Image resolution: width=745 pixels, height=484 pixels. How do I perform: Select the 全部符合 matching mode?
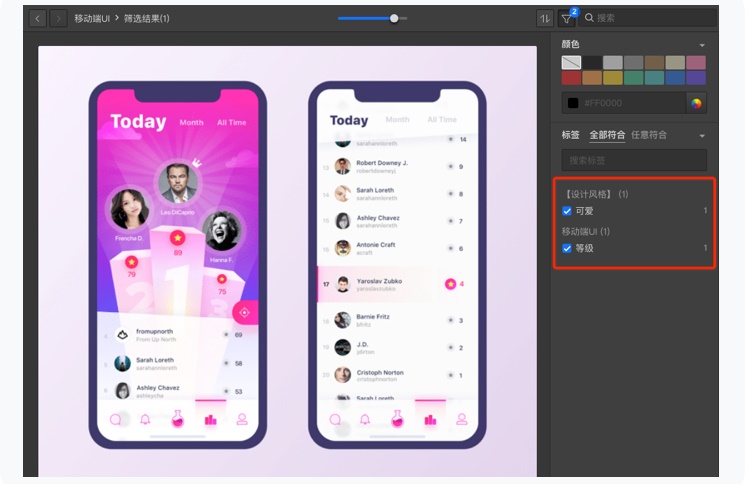pos(607,135)
